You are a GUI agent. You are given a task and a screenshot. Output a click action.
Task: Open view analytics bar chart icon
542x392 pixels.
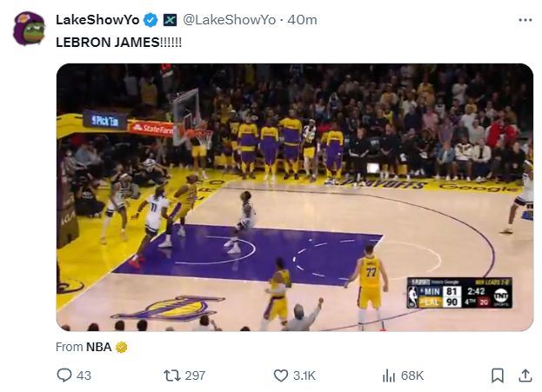[x=388, y=375]
